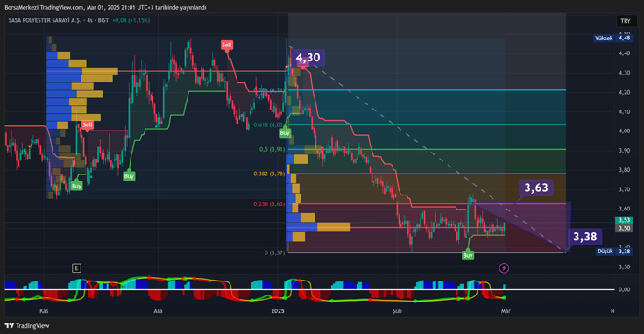Click the '2025' year on time axis

pos(278,311)
